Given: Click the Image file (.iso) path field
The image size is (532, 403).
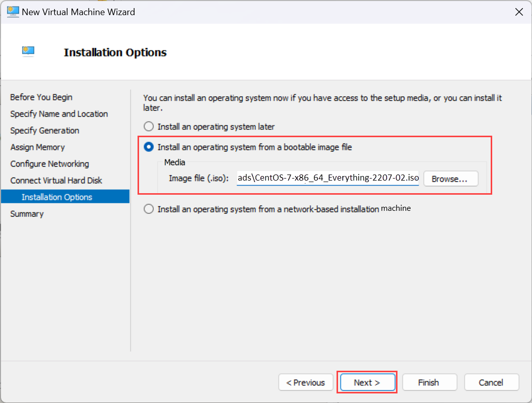Looking at the screenshot, I should coord(327,179).
